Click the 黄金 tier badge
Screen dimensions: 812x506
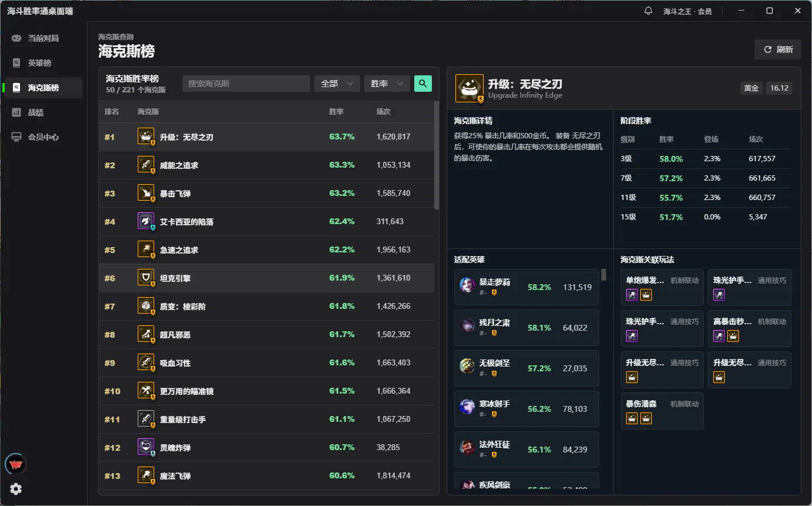coord(751,88)
